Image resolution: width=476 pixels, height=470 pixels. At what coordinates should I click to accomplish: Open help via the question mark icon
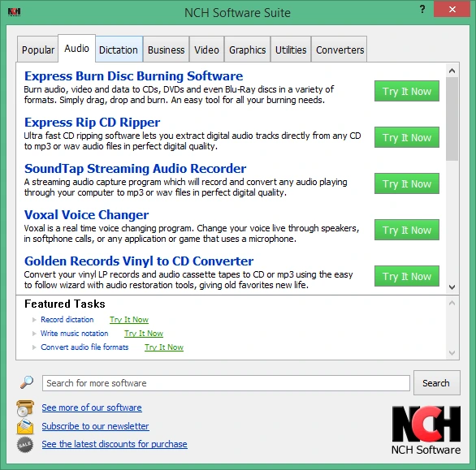[x=422, y=9]
